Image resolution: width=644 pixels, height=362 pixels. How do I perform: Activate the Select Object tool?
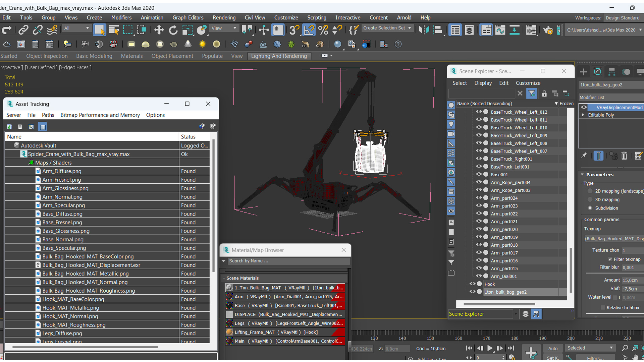coord(99,30)
